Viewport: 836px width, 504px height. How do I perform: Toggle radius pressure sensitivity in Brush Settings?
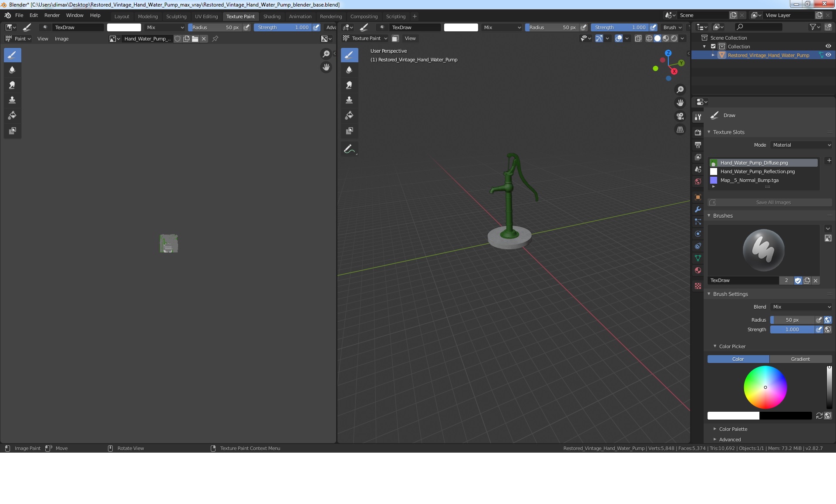(x=819, y=320)
